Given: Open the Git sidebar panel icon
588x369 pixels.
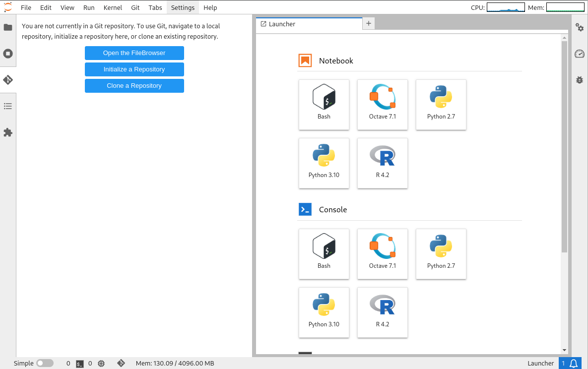Looking at the screenshot, I should [x=8, y=80].
